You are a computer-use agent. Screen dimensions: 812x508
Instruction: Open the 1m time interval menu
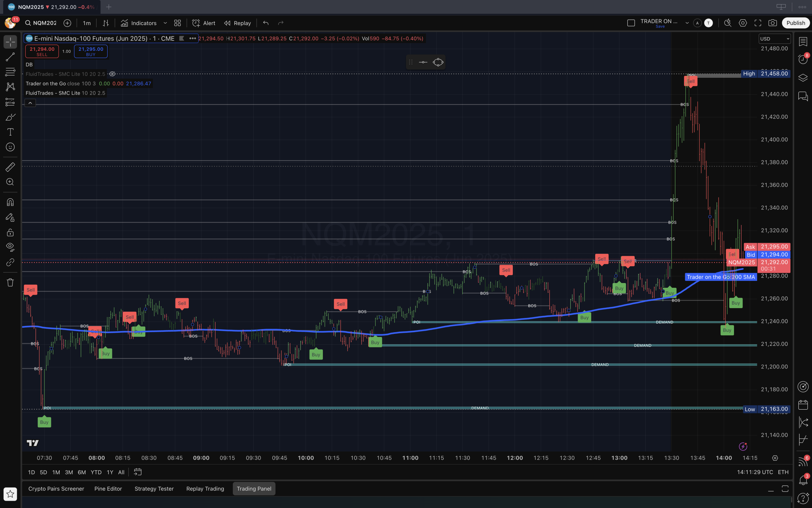click(x=87, y=23)
